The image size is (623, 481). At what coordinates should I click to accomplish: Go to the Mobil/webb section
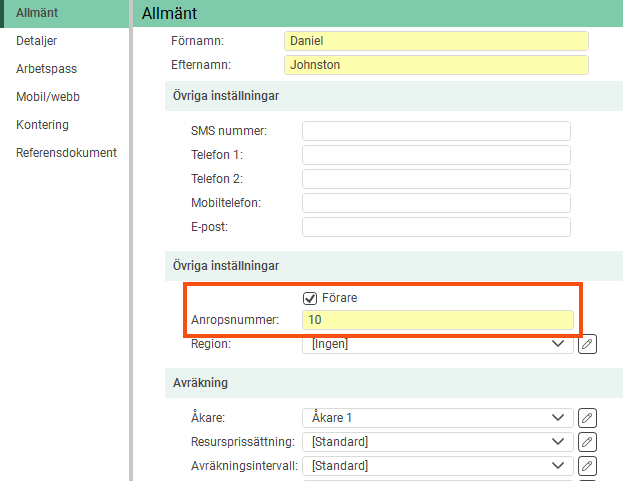pyautogui.click(x=47, y=97)
